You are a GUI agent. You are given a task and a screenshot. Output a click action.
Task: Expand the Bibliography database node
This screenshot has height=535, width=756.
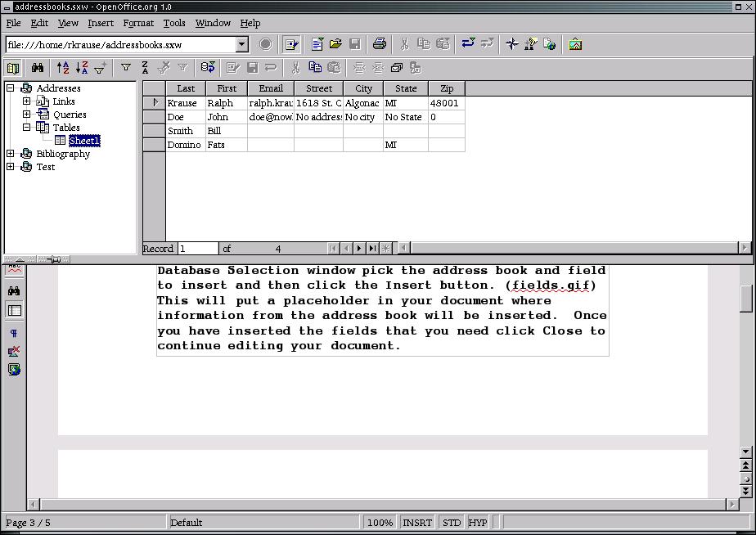click(x=11, y=154)
